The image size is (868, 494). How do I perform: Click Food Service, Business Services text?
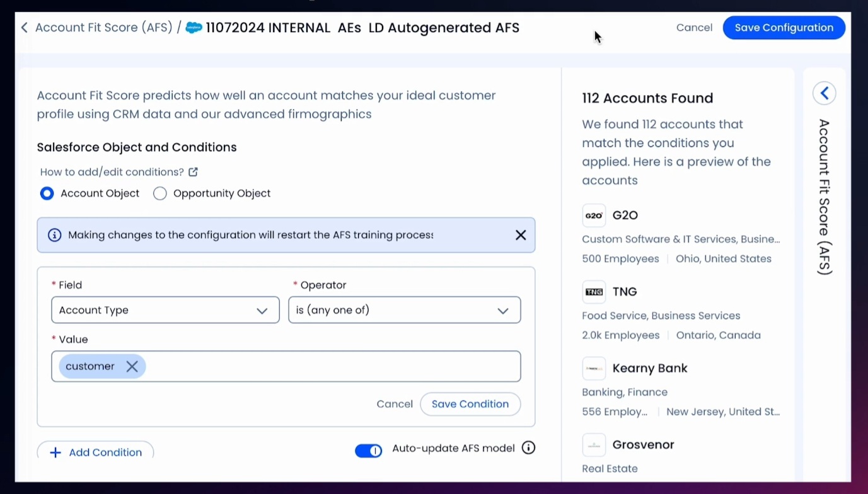[x=661, y=316]
